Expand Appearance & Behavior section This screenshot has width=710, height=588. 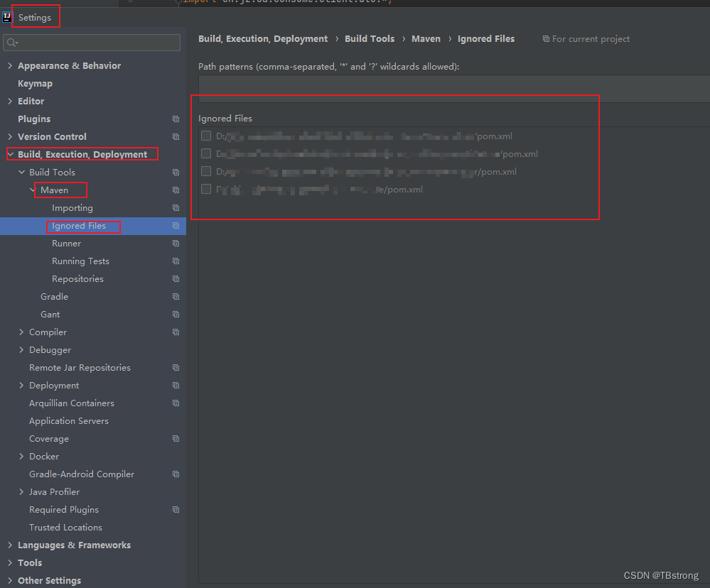[10, 65]
